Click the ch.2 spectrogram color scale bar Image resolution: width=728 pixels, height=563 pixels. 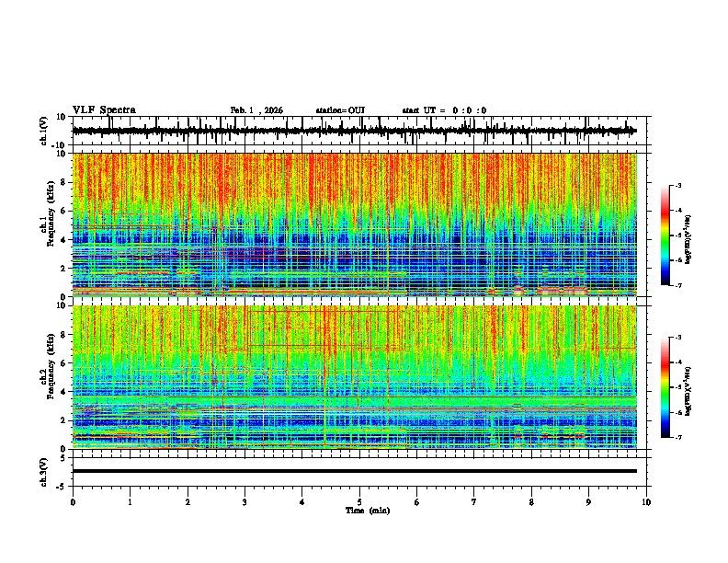coord(665,387)
